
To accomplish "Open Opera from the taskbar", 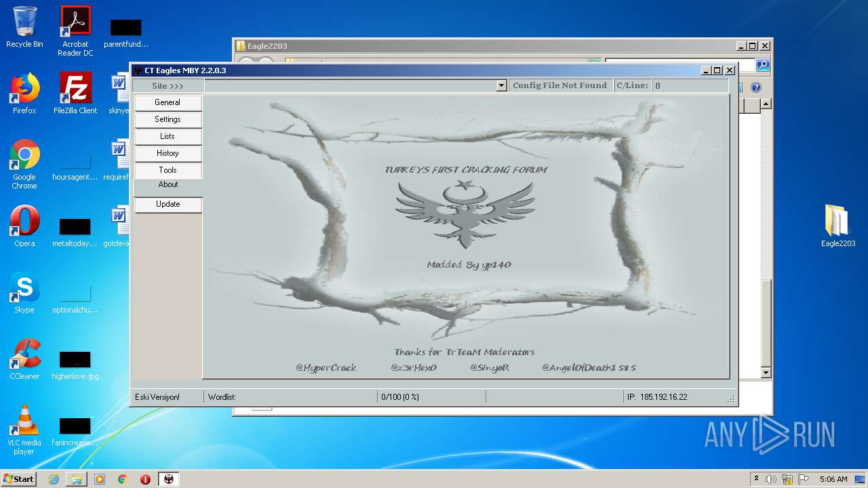I will tap(145, 479).
